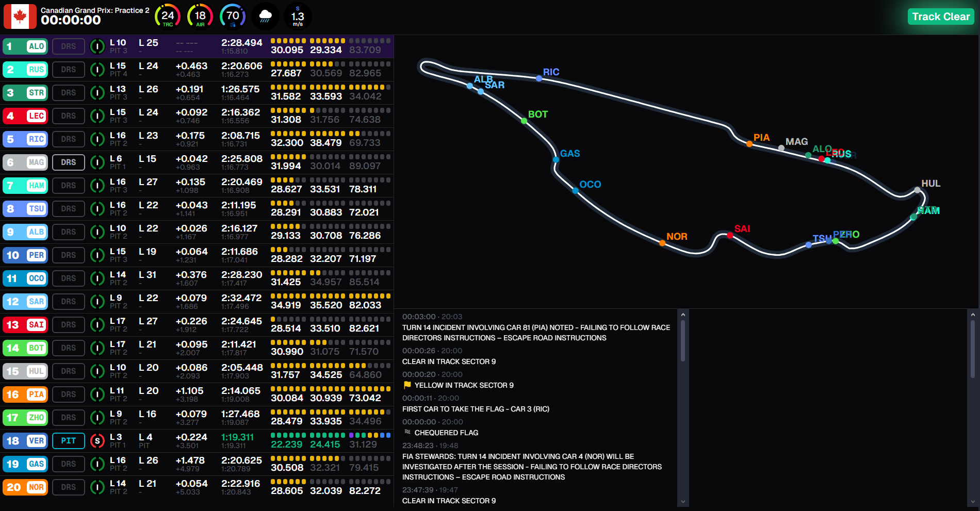980x511 pixels.
Task: Click the rain weather cloud icon
Action: tap(265, 16)
